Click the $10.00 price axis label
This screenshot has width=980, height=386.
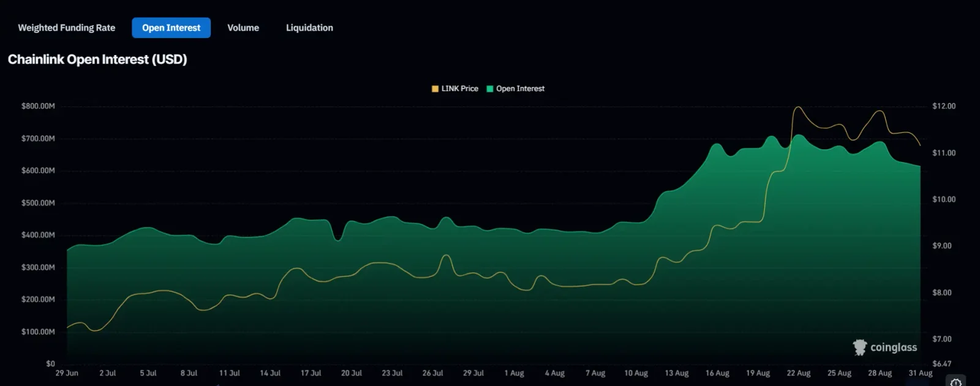pos(944,199)
